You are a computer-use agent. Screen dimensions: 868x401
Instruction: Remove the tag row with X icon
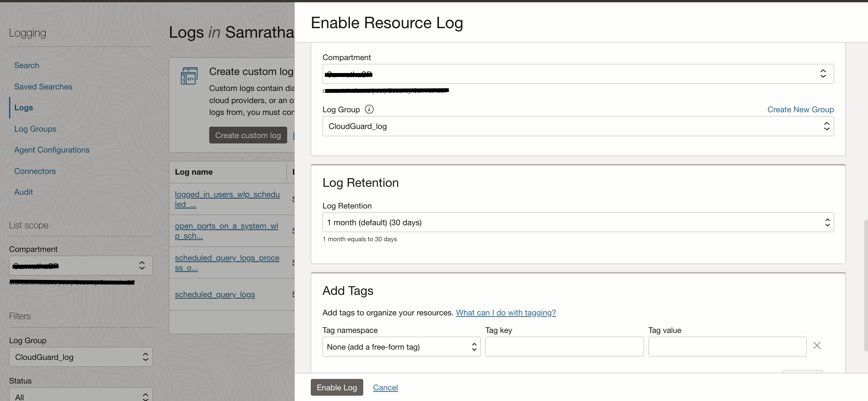click(817, 346)
